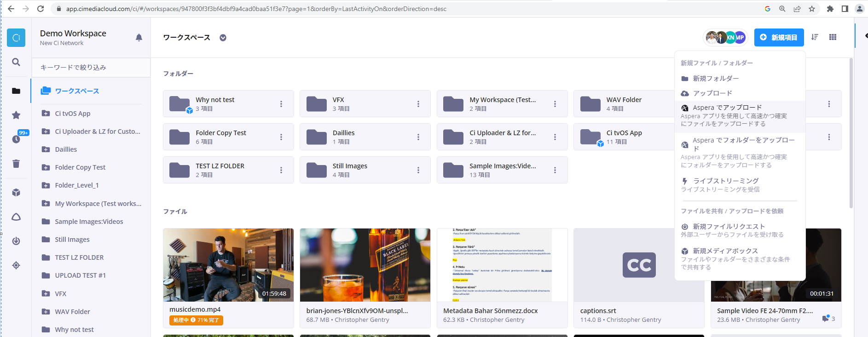Expand the ワークスペース dropdown chevron
The height and width of the screenshot is (337, 868).
223,38
